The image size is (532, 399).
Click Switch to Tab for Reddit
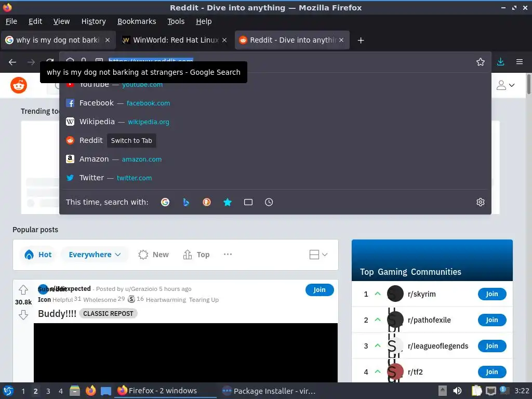(131, 140)
